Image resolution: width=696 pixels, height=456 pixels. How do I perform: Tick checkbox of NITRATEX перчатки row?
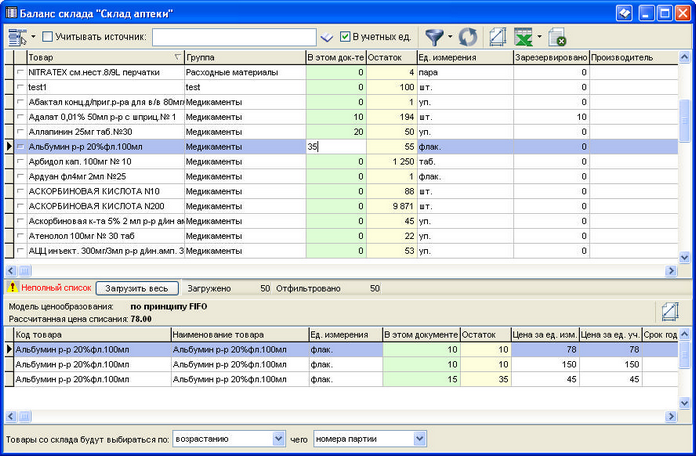click(x=20, y=72)
